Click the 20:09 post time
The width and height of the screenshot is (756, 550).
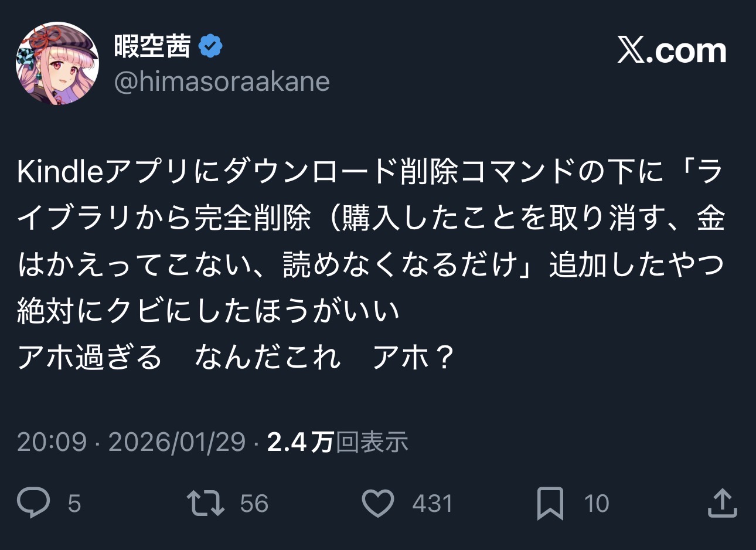click(52, 442)
